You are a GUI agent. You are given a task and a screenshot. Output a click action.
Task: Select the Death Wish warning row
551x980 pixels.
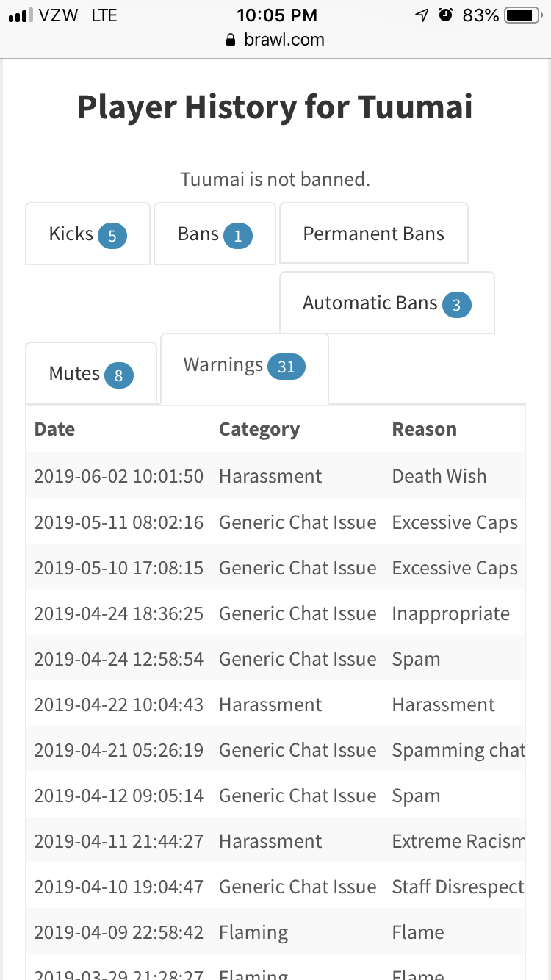275,476
